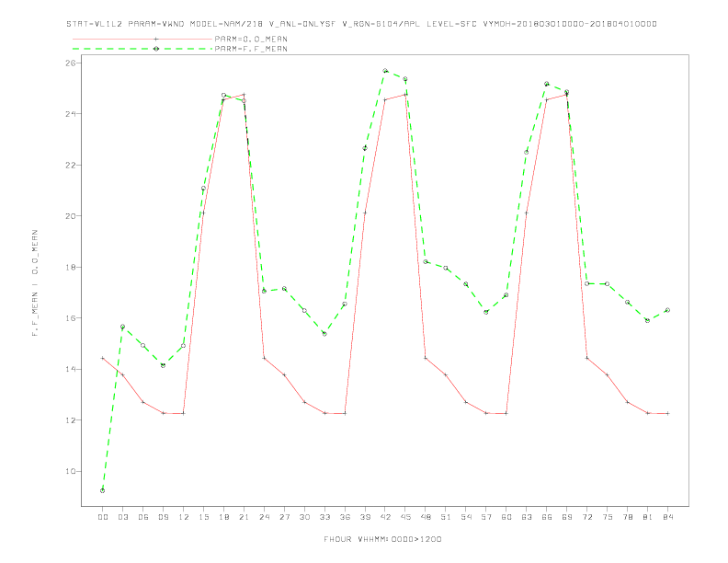Image resolution: width=728 pixels, height=563 pixels.
Task: Click PARAM=VWND in the chart title
Action: (x=156, y=24)
